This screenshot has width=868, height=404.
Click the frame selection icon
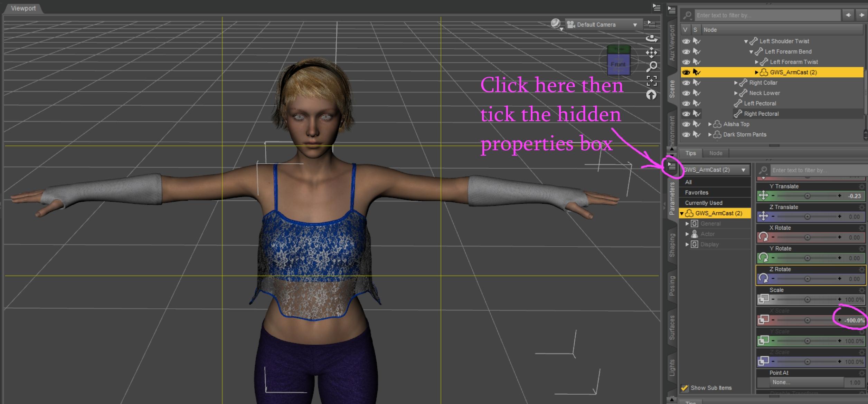pos(652,81)
